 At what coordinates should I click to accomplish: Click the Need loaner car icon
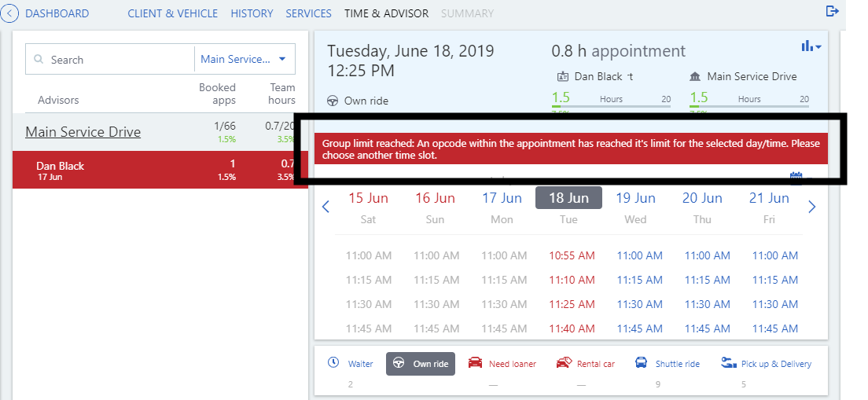click(475, 363)
